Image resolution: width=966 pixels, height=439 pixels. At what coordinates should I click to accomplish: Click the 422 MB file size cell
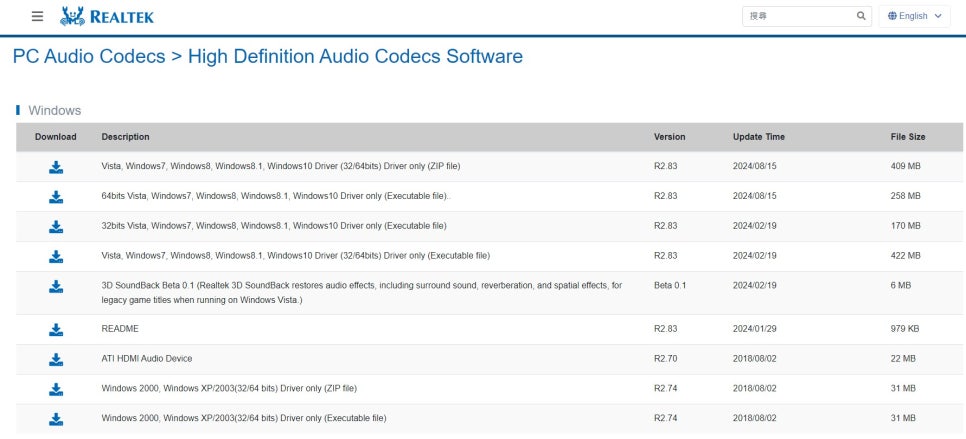[906, 255]
